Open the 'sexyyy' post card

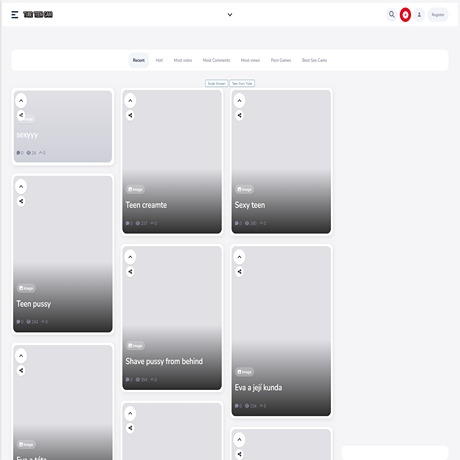[63, 127]
